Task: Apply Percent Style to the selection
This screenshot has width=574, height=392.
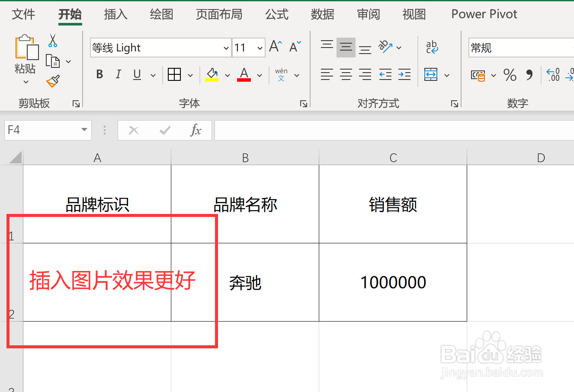Action: (510, 75)
